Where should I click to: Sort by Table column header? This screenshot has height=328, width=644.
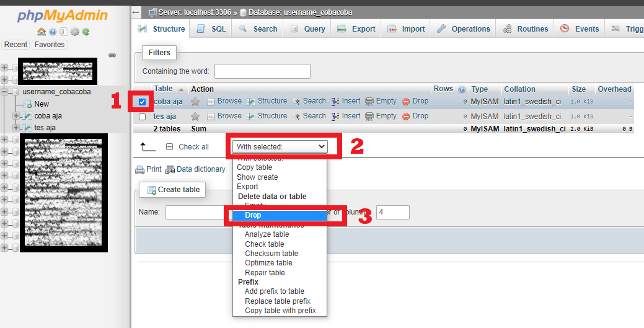click(x=163, y=89)
